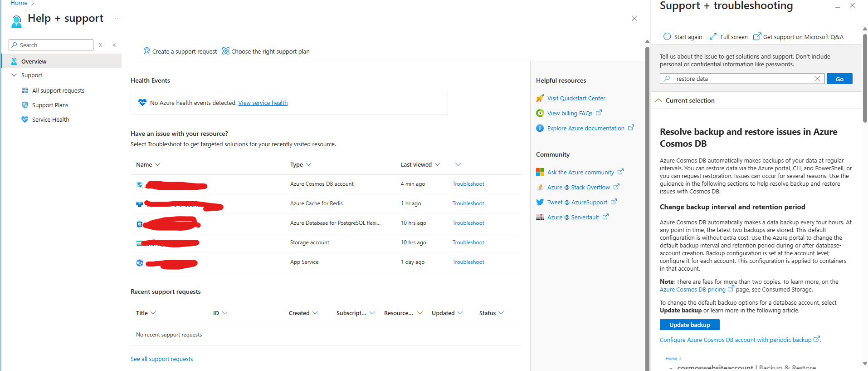Clear the sidebar search with the X icon

coord(101,45)
